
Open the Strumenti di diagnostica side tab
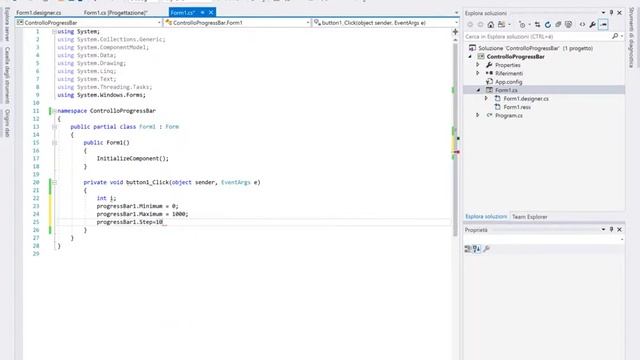[631, 38]
